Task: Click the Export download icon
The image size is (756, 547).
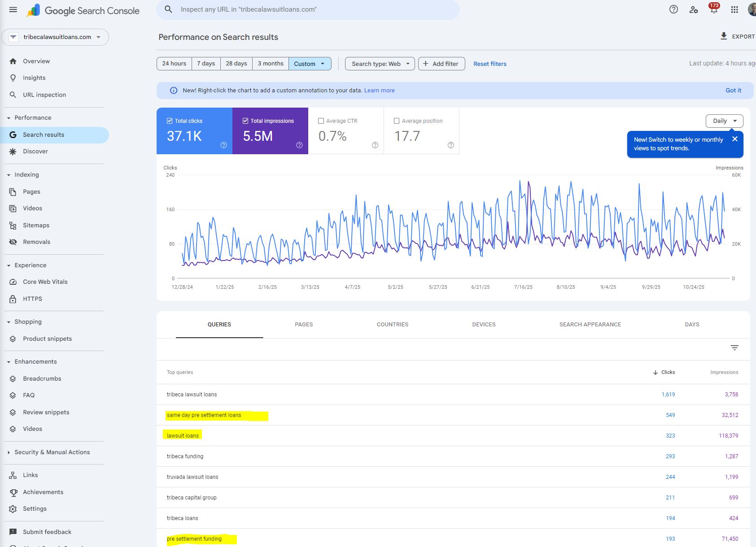Action: (724, 36)
